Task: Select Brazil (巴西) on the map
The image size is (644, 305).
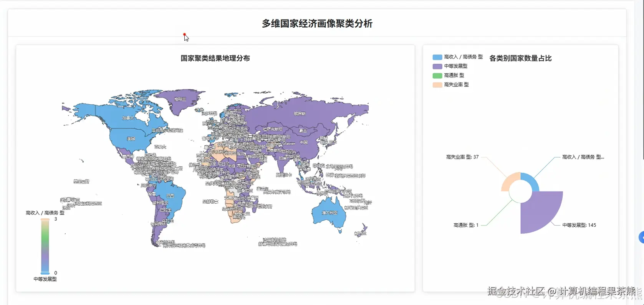Action: tap(170, 196)
